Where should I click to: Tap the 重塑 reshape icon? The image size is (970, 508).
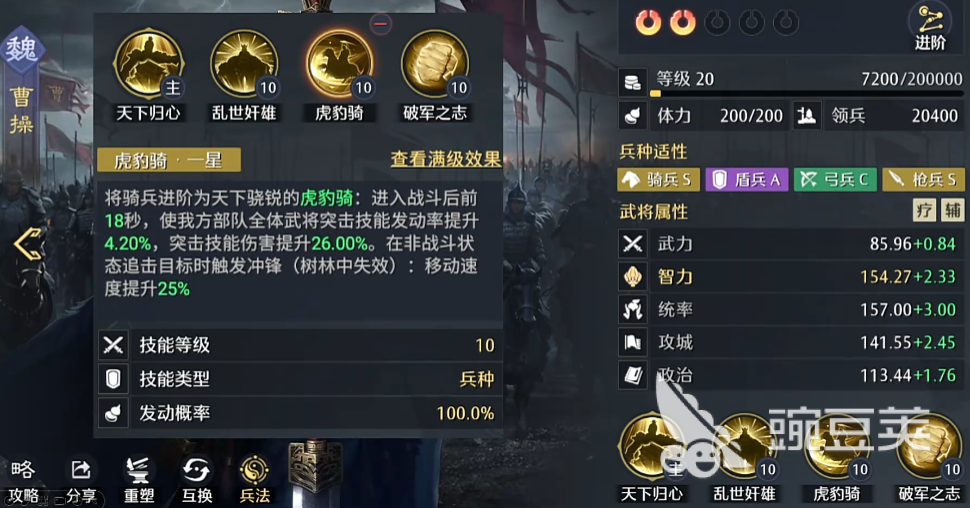click(x=139, y=480)
